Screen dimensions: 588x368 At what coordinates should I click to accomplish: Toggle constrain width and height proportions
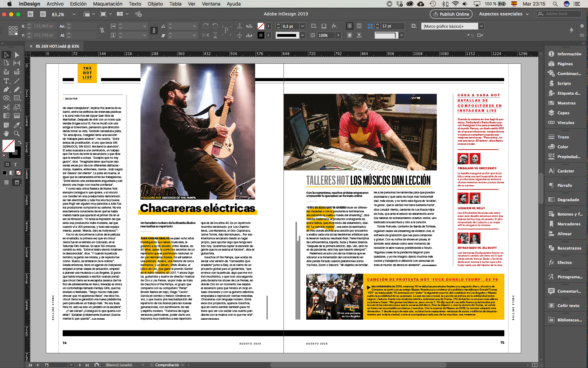(102, 30)
